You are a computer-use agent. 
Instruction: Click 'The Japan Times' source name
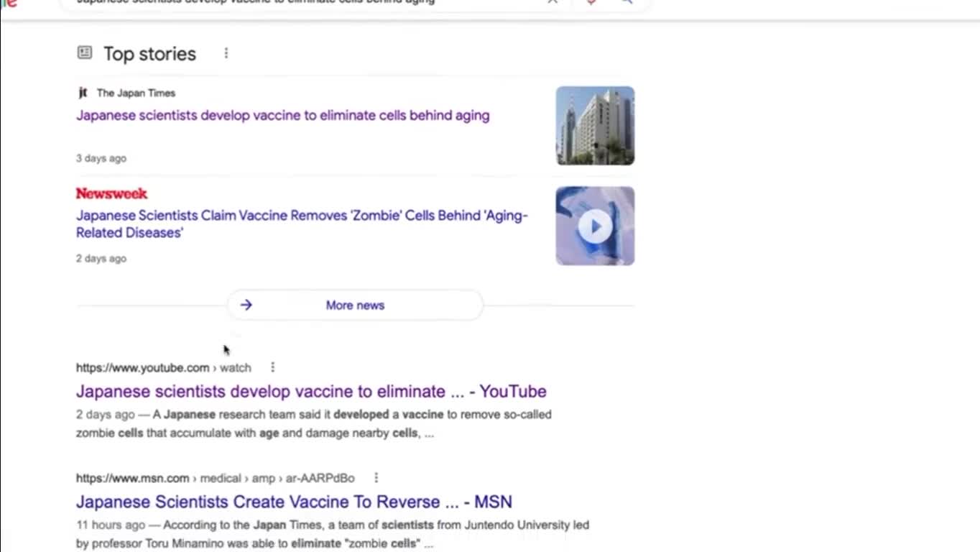click(136, 93)
